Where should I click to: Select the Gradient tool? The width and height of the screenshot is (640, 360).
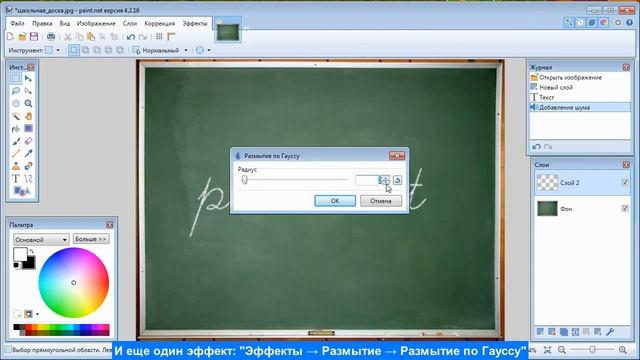coord(28,129)
